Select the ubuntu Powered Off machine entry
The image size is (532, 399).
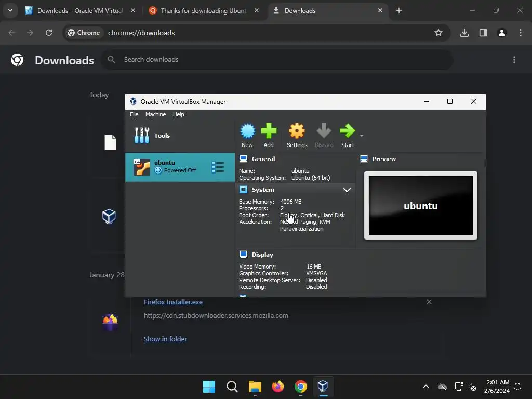pos(180,167)
